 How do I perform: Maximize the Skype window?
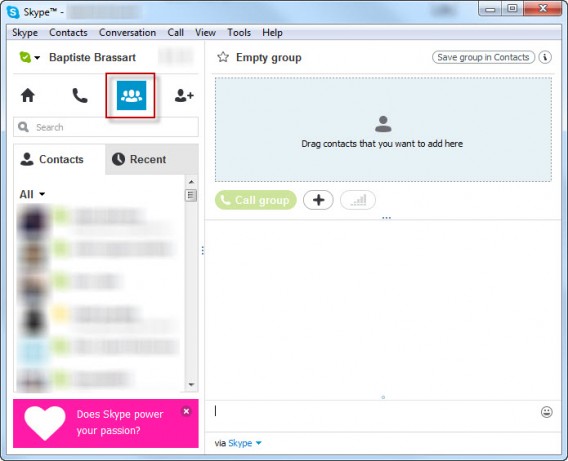coord(512,9)
